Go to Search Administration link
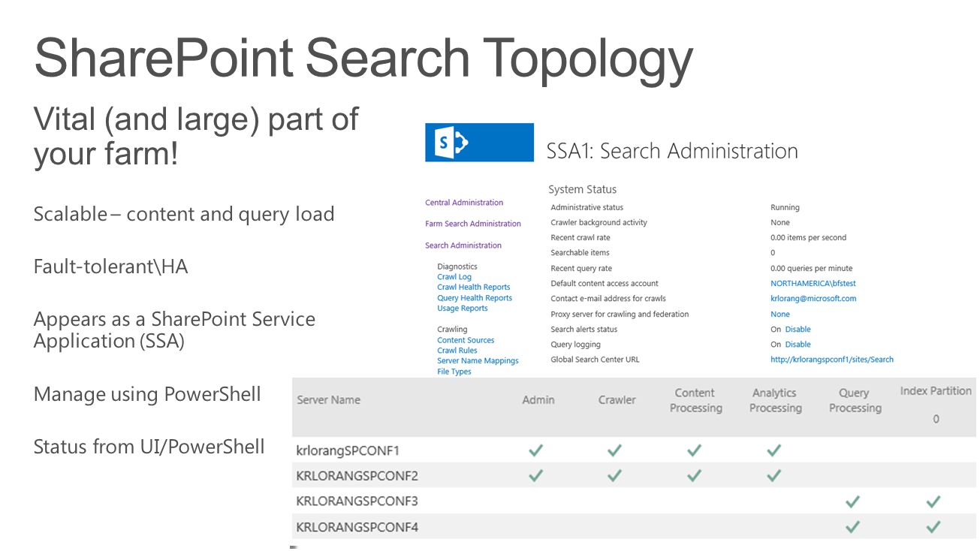The width and height of the screenshot is (980, 551). [463, 245]
